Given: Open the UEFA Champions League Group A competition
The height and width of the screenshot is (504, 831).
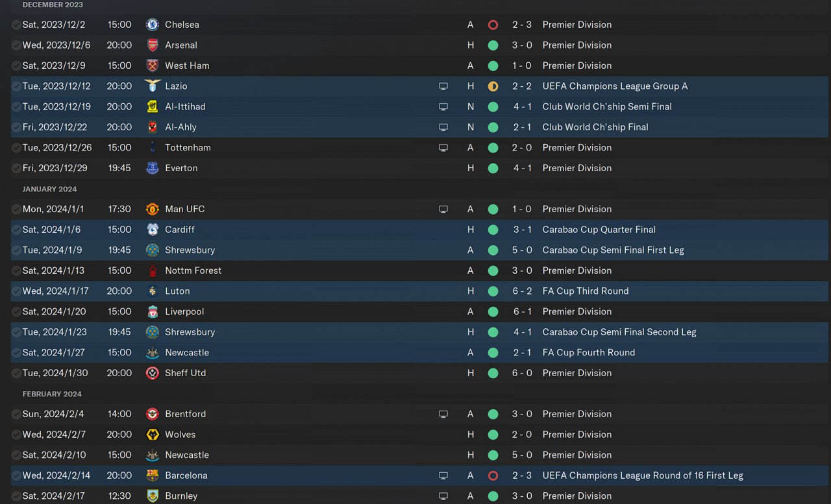Looking at the screenshot, I should (615, 86).
